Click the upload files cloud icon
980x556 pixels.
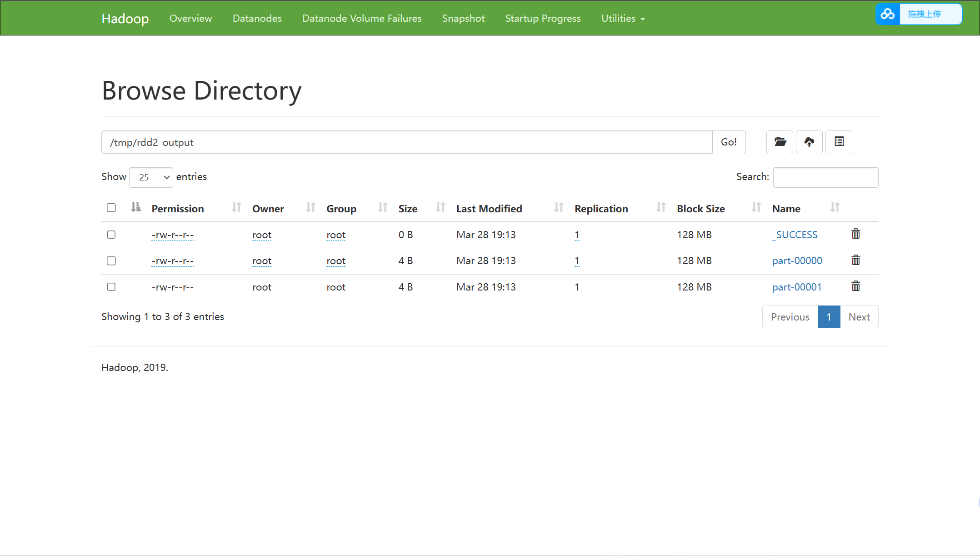(x=809, y=142)
